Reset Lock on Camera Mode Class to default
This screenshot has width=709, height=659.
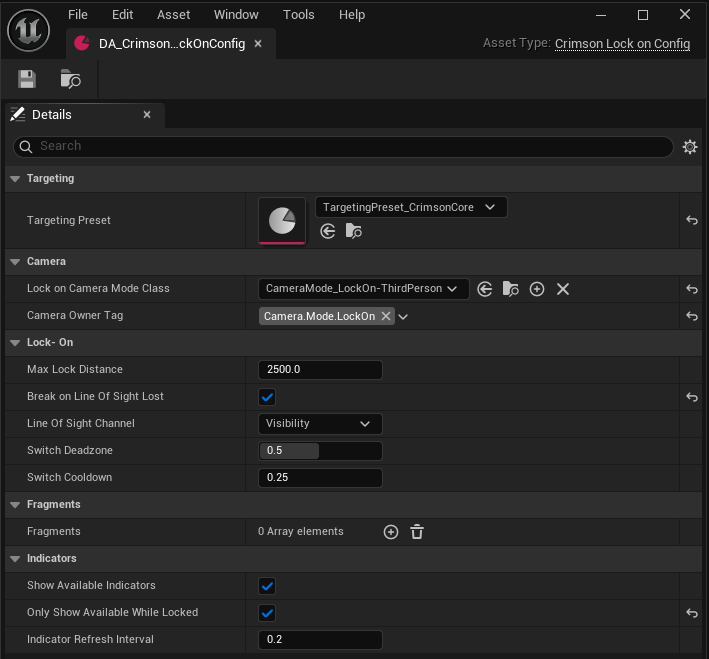click(692, 289)
